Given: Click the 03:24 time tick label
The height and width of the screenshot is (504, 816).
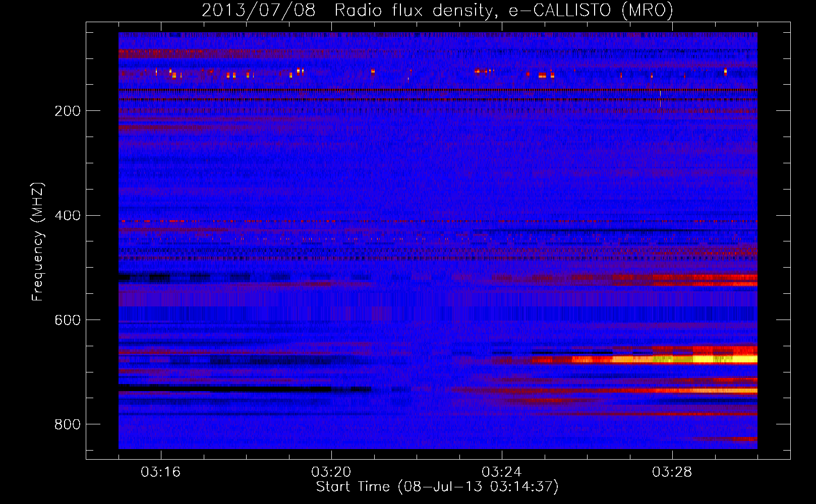Looking at the screenshot, I should coord(502,472).
